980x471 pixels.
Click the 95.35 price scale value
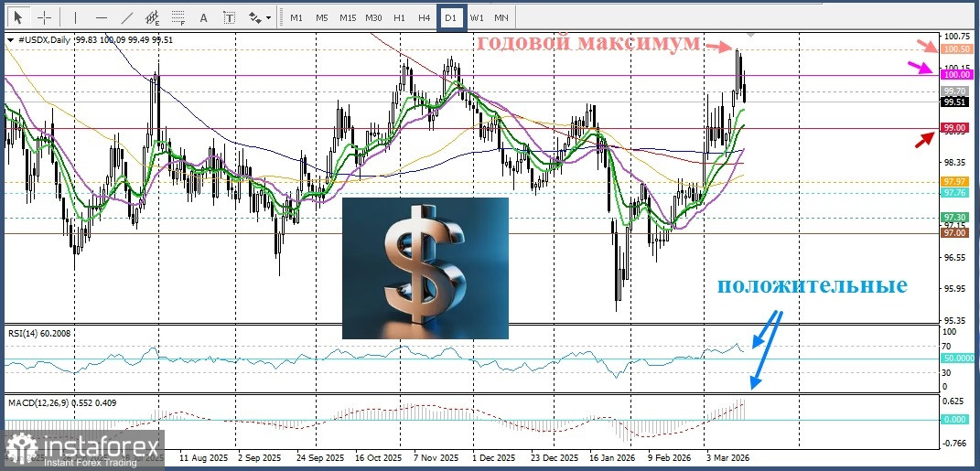pyautogui.click(x=956, y=320)
